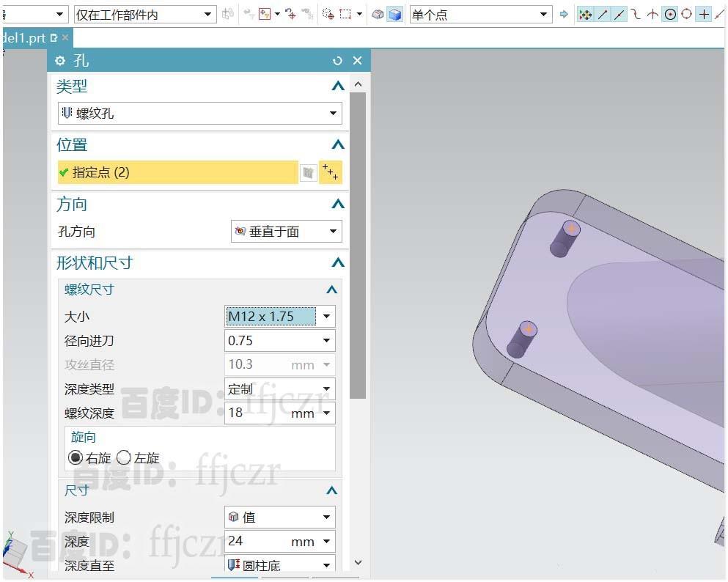Select the existing point plus snap icon
Image resolution: width=728 pixels, height=582 pixels.
tap(705, 14)
